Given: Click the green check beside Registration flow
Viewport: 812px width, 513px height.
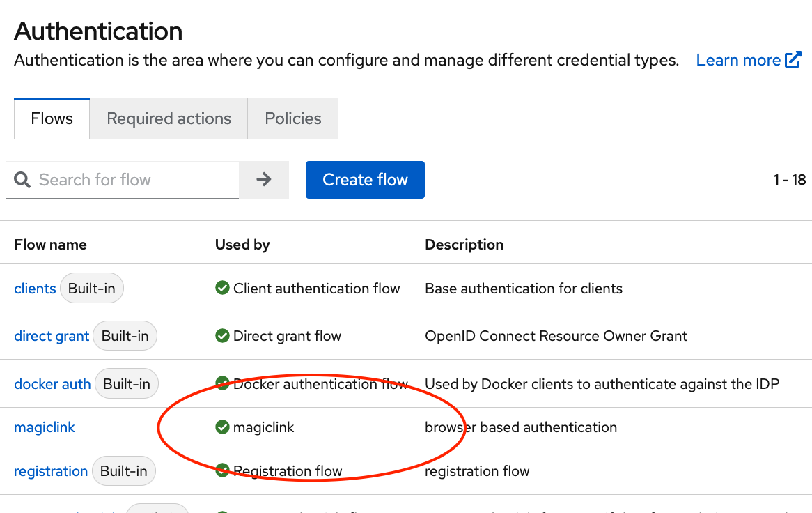Looking at the screenshot, I should pyautogui.click(x=222, y=470).
